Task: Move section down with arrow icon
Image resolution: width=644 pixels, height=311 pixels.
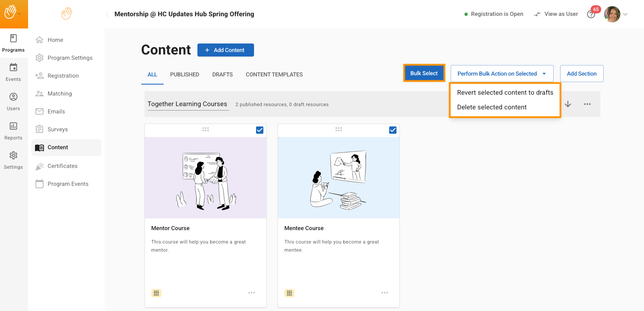Action: click(568, 104)
